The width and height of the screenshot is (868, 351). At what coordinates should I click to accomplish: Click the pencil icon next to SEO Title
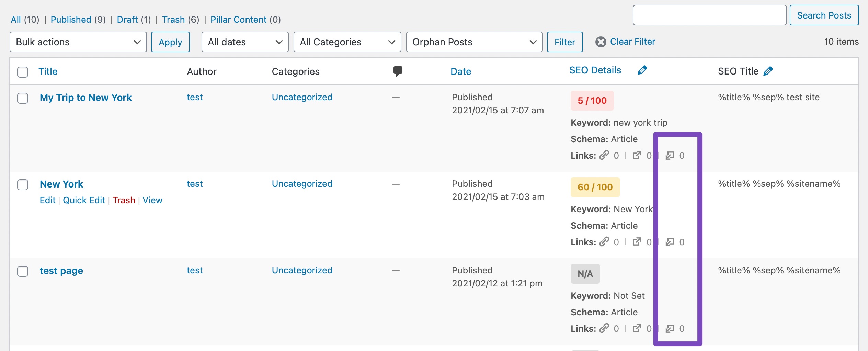[x=768, y=71]
